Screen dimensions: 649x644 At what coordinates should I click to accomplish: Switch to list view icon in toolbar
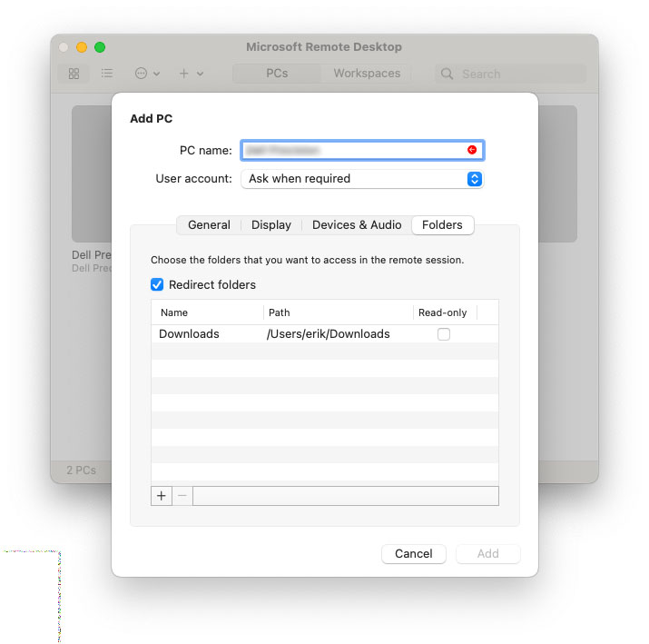(107, 74)
